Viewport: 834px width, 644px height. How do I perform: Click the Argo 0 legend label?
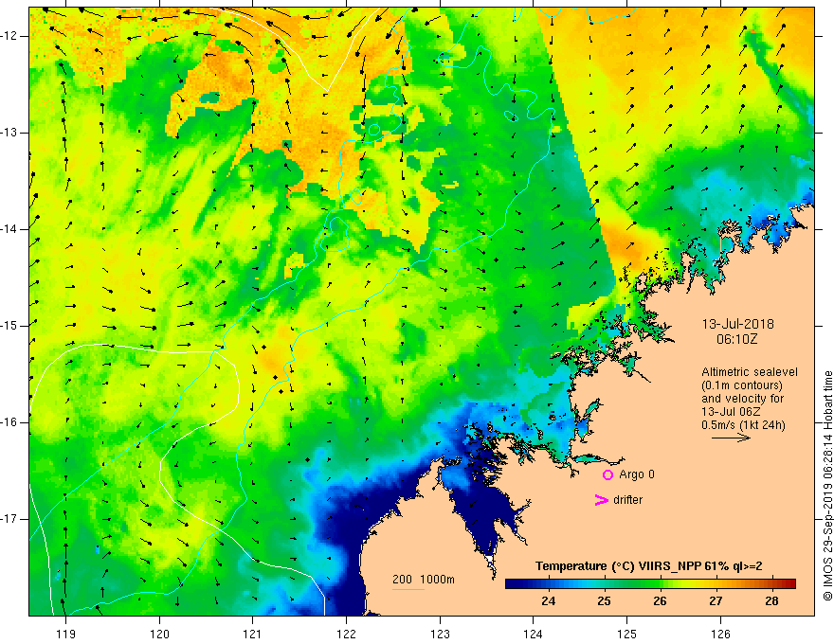(x=637, y=474)
